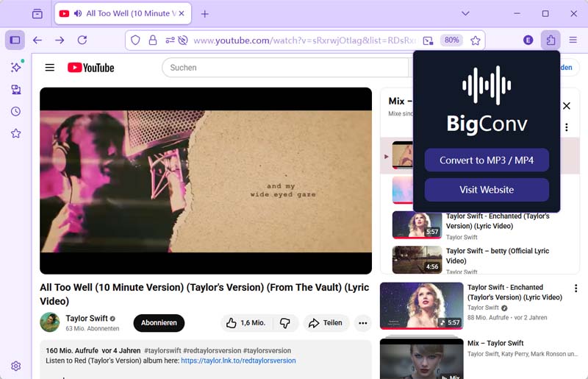This screenshot has height=379, width=588.
Task: Click the blocked autoplay icon in address bar
Action: click(x=183, y=40)
